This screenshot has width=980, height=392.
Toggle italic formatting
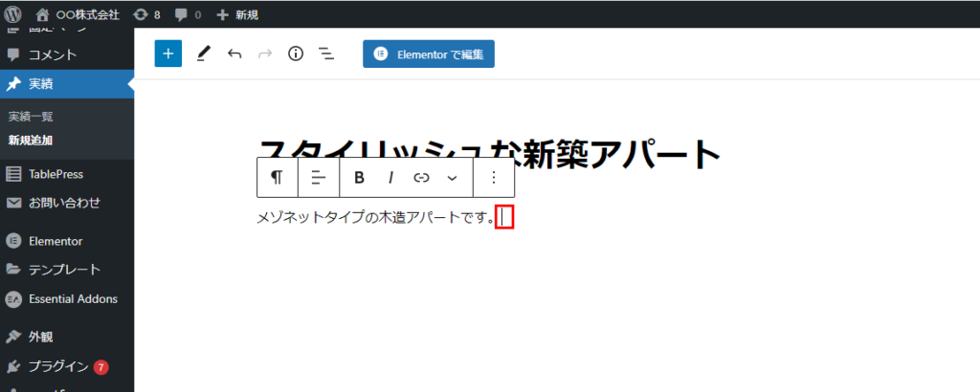[390, 177]
